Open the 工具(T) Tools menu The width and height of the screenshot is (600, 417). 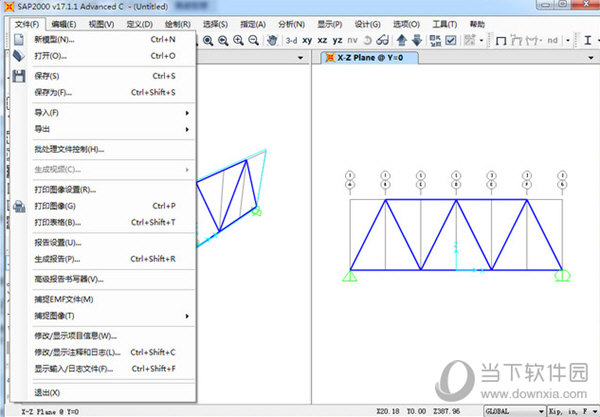[x=445, y=24]
